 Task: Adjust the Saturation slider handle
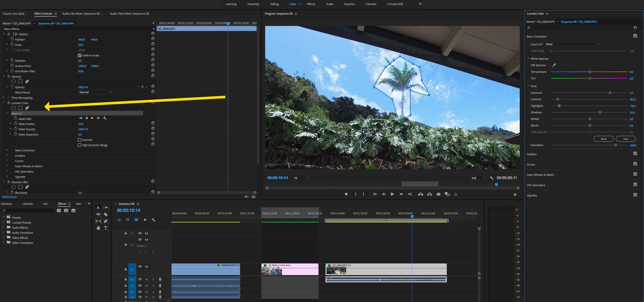(616, 145)
